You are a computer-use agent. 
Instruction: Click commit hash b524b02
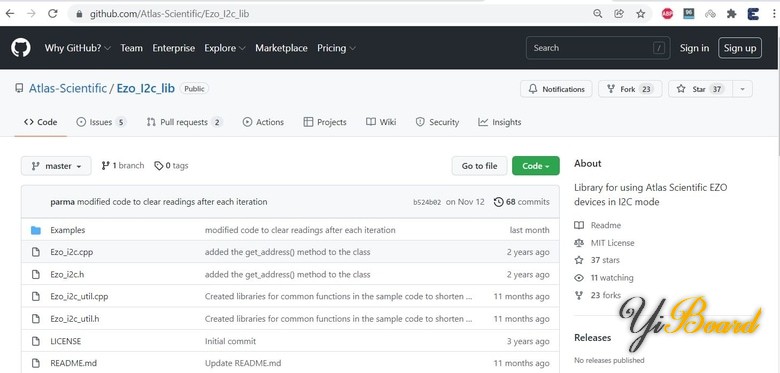pyautogui.click(x=427, y=202)
